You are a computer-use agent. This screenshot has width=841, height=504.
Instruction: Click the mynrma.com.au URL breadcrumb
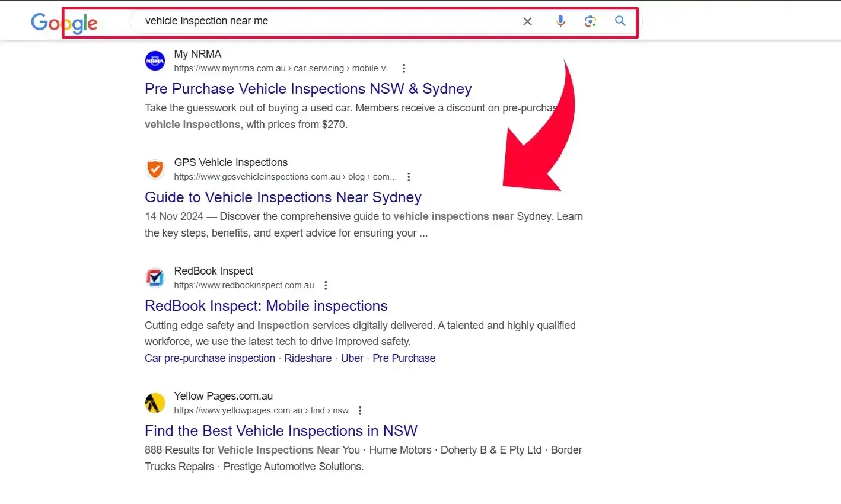pyautogui.click(x=283, y=68)
